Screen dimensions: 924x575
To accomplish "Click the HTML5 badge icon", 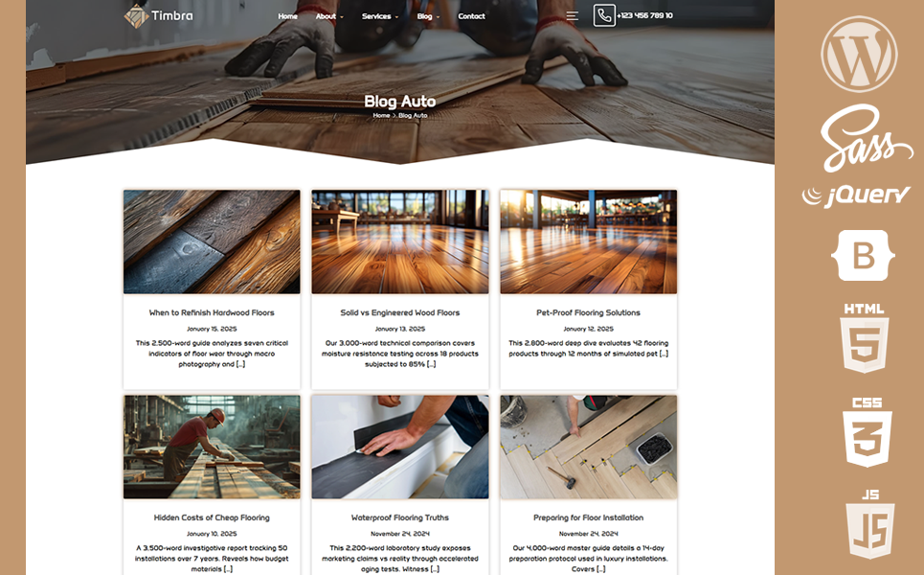I will pos(864,338).
